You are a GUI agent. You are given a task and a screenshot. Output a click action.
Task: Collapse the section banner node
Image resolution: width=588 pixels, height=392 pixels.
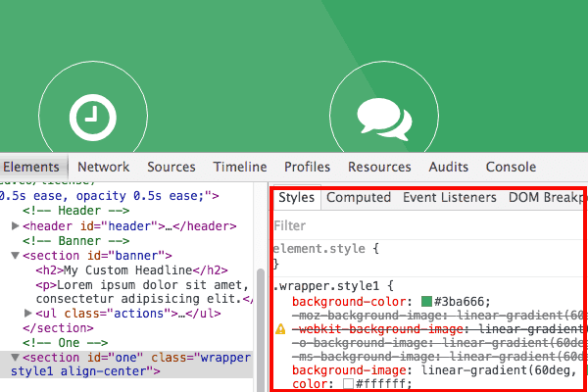click(15, 256)
